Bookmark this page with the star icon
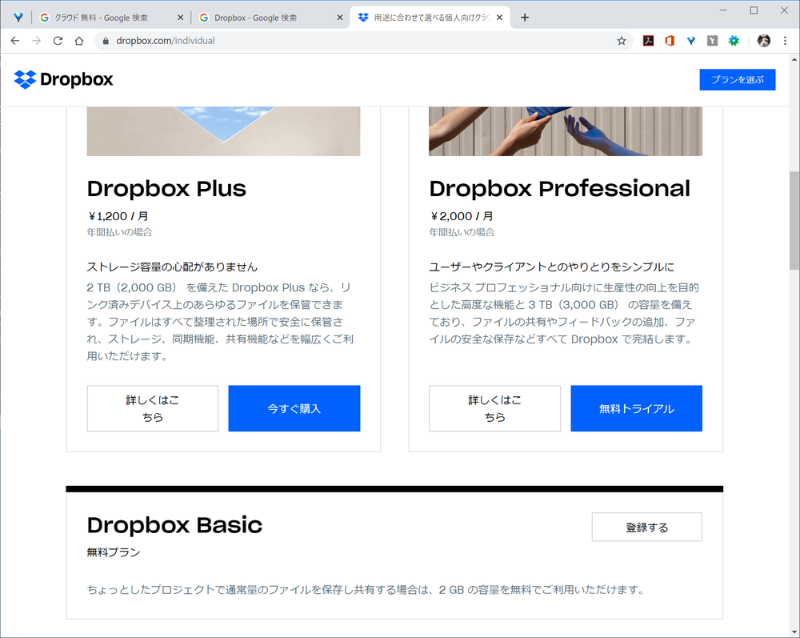This screenshot has width=800, height=638. click(621, 41)
